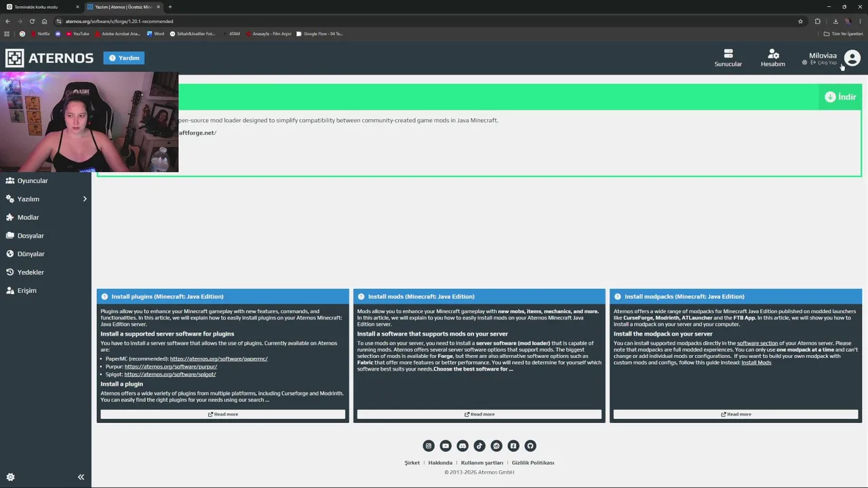
Task: Open the Instagram social link in the footer
Action: point(429,446)
